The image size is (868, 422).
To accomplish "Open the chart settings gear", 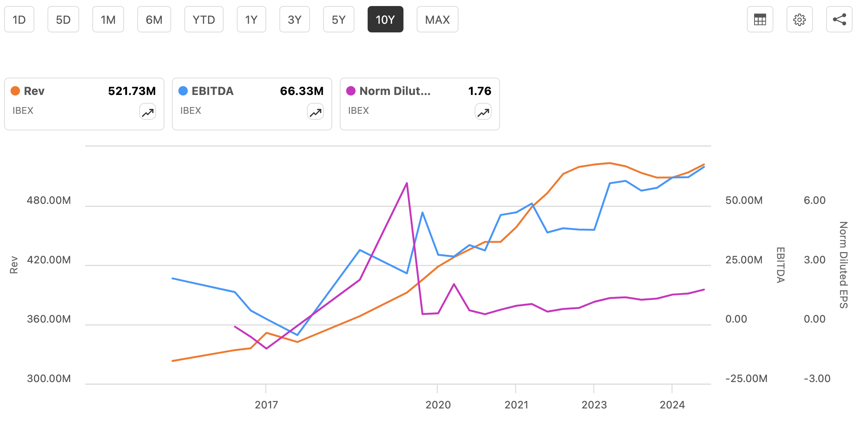I will point(800,19).
